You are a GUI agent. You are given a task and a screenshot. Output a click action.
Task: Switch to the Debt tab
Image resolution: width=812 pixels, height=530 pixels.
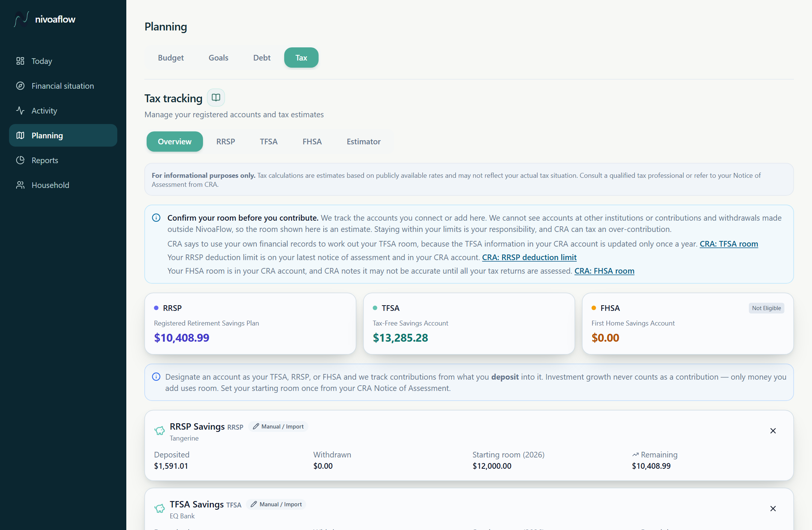pos(262,58)
